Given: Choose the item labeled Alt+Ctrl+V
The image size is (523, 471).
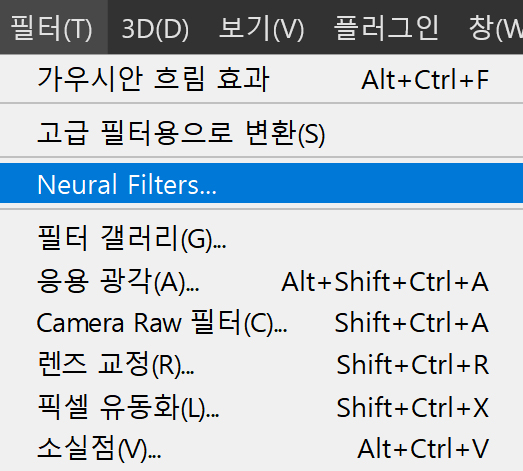Looking at the screenshot, I should tap(262, 449).
